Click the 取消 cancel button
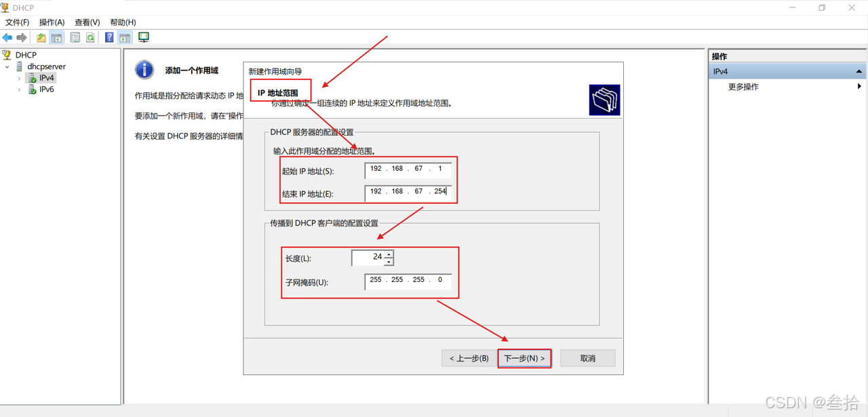 (x=588, y=358)
